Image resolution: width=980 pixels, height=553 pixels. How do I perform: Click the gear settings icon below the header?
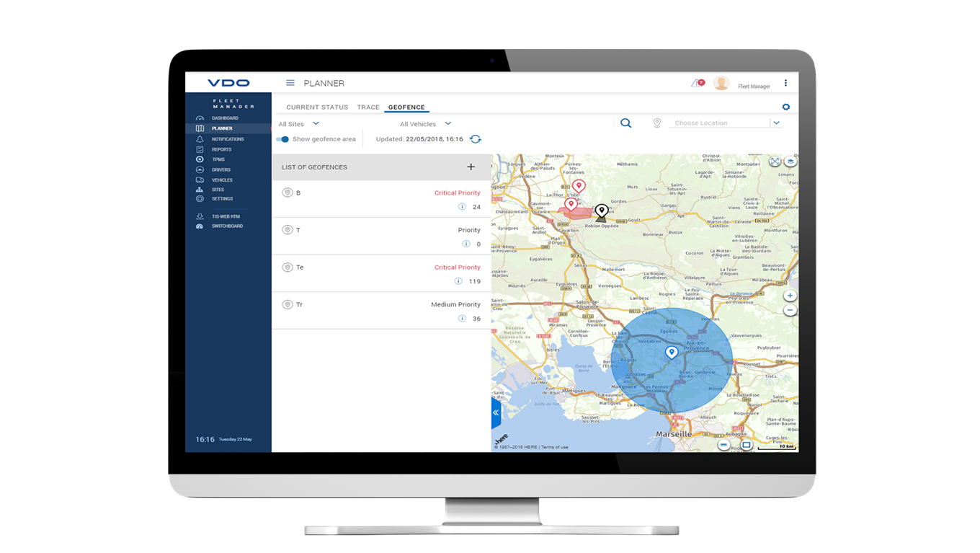click(786, 107)
